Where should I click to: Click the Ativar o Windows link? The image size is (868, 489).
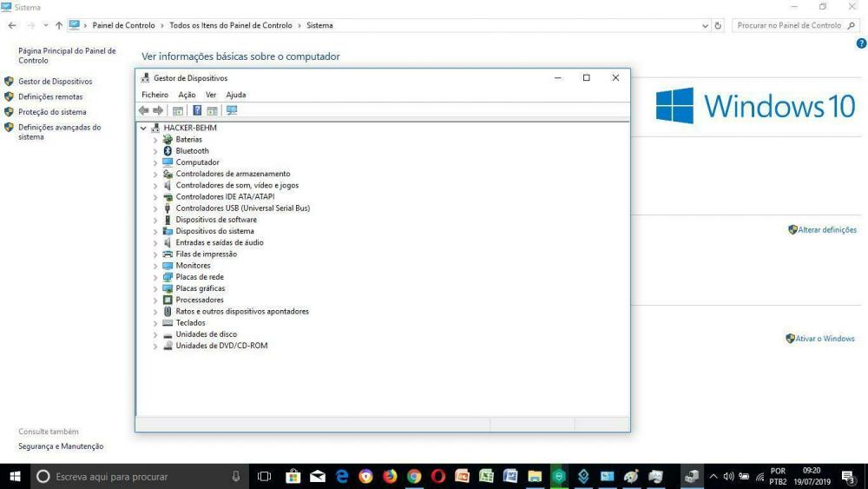(x=825, y=339)
